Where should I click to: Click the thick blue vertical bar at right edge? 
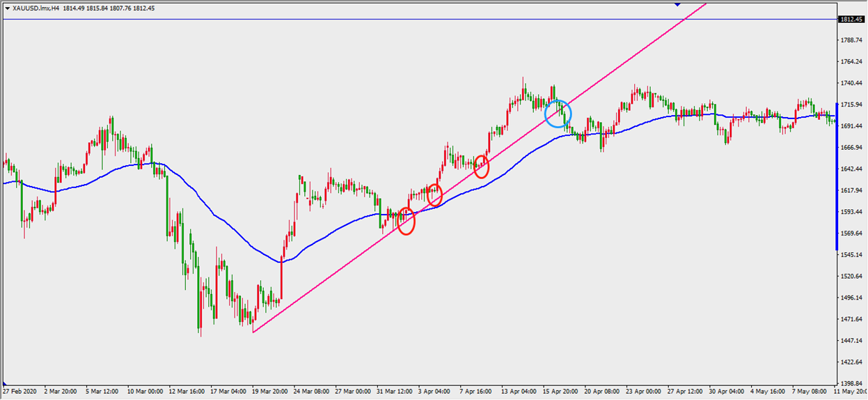coord(836,174)
